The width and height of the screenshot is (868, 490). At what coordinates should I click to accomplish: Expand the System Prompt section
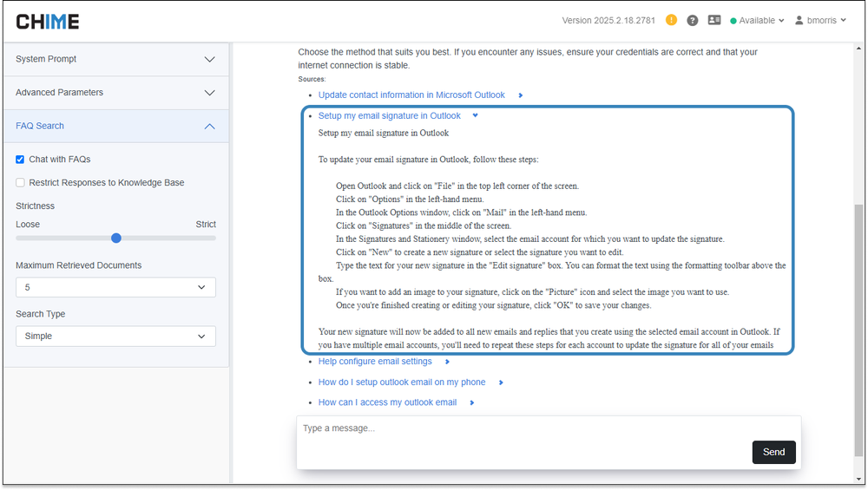(115, 59)
